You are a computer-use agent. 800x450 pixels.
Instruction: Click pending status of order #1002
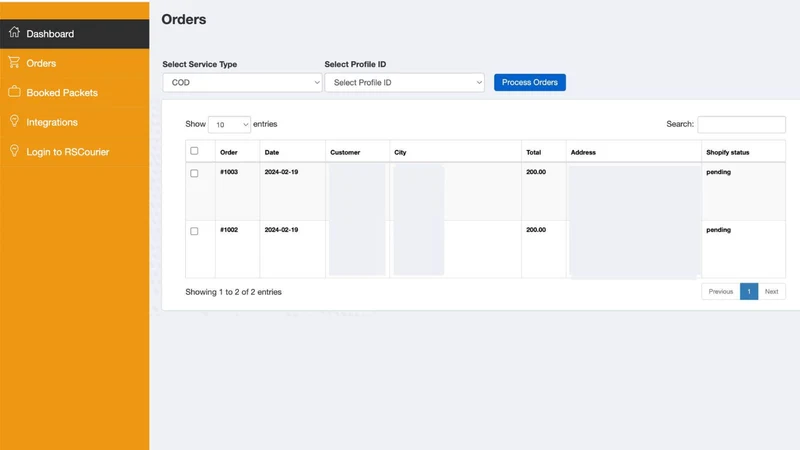click(x=718, y=230)
